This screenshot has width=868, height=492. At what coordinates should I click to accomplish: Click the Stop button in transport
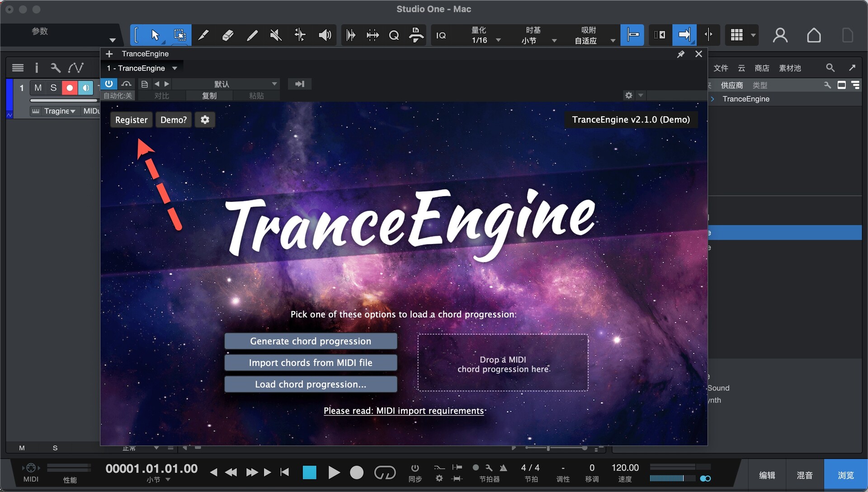point(309,473)
